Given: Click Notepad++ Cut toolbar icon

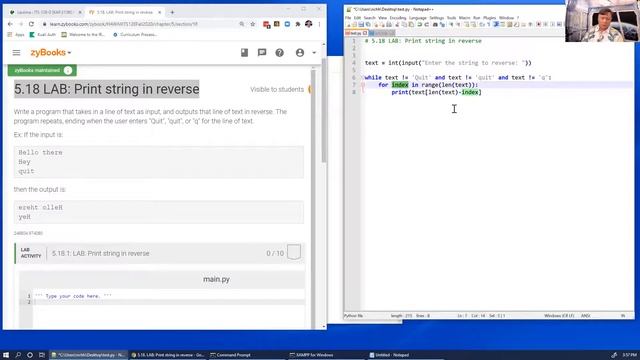Looking at the screenshot, I should pos(397,25).
